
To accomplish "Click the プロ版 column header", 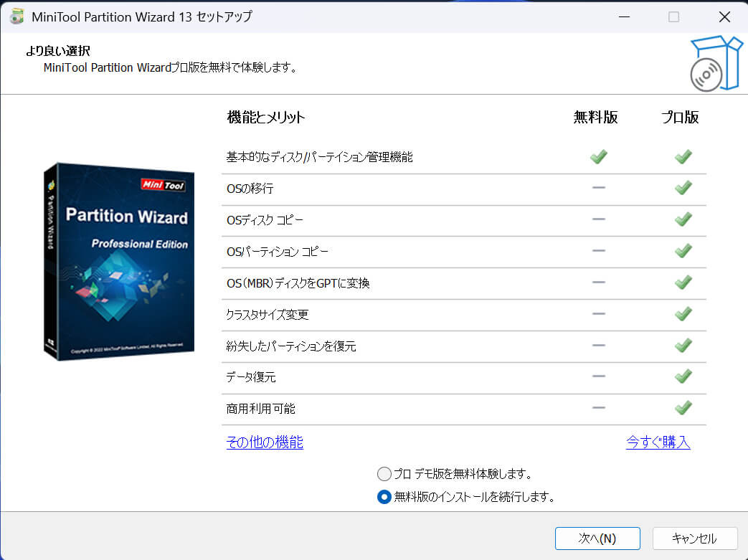I will pyautogui.click(x=678, y=117).
